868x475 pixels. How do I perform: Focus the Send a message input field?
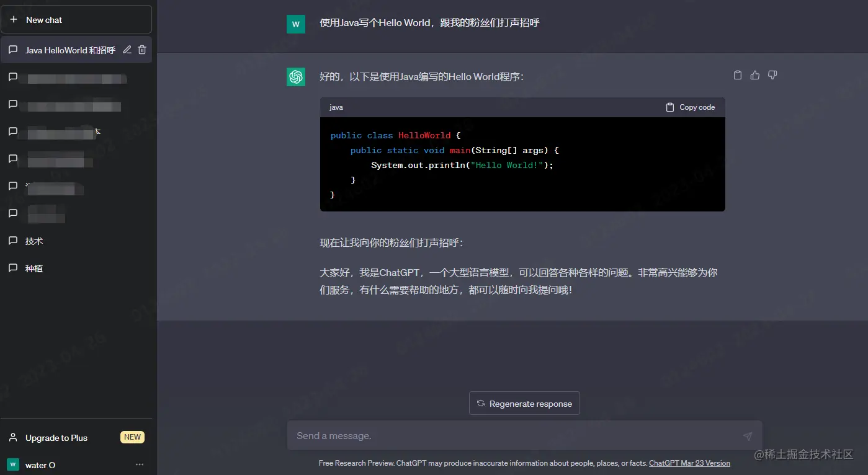pyautogui.click(x=524, y=435)
